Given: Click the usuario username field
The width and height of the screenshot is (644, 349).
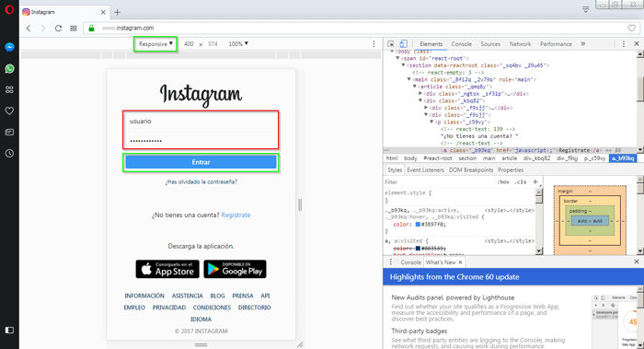Looking at the screenshot, I should (x=201, y=122).
